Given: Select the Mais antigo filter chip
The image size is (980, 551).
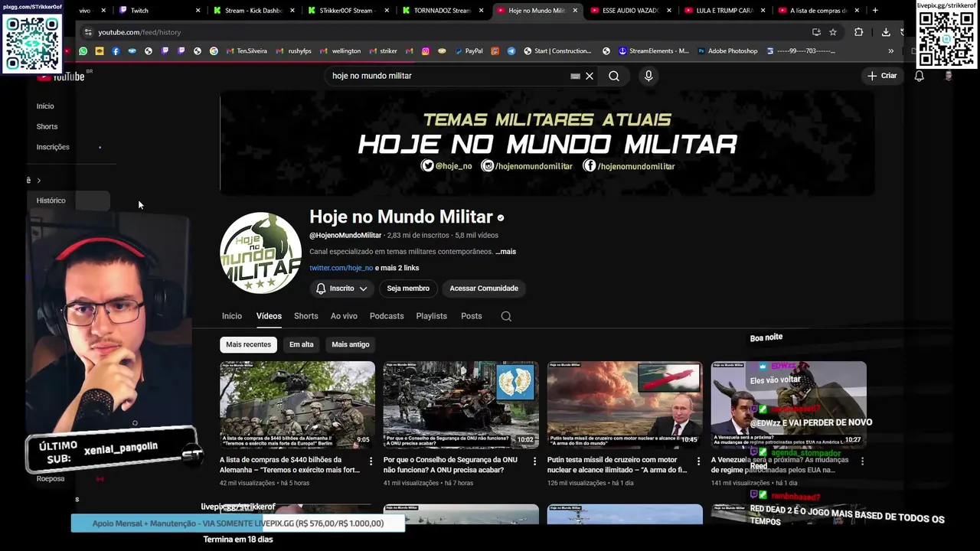Looking at the screenshot, I should (351, 344).
